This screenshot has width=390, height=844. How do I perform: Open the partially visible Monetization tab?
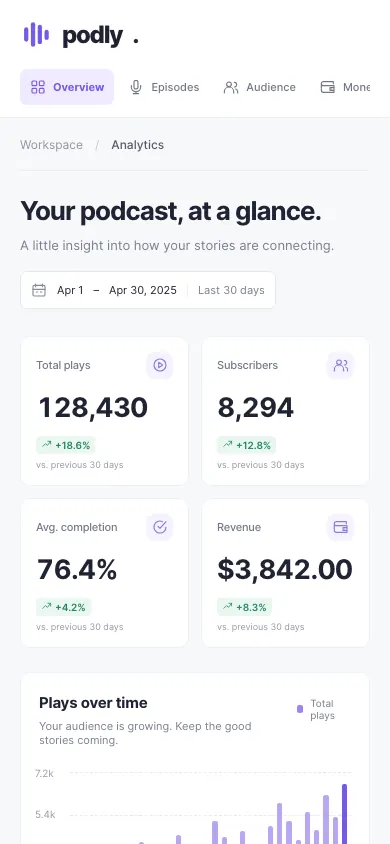tap(345, 87)
